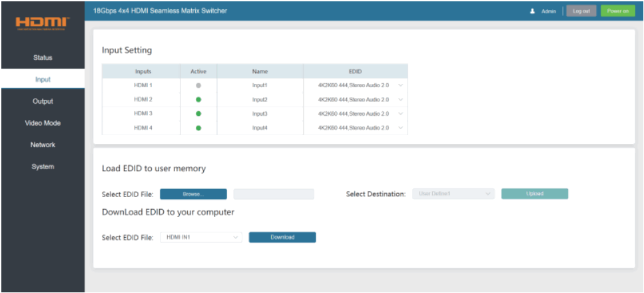The image size is (644, 293).
Task: Switch to the Network menu
Action: [43, 145]
